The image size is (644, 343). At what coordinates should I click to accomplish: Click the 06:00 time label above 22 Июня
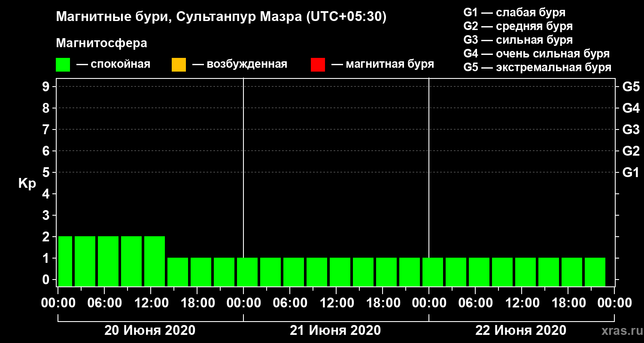[x=476, y=303]
